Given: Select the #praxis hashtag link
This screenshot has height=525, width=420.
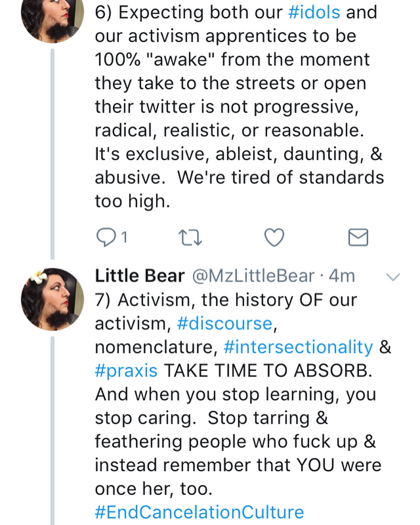Looking at the screenshot, I should click(x=126, y=371).
